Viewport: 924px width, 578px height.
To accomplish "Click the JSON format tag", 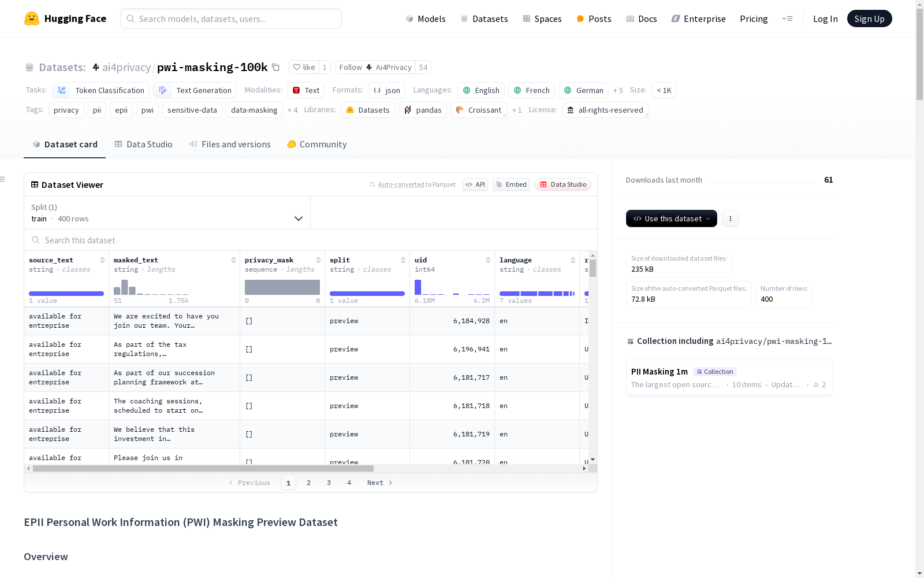I will [387, 90].
